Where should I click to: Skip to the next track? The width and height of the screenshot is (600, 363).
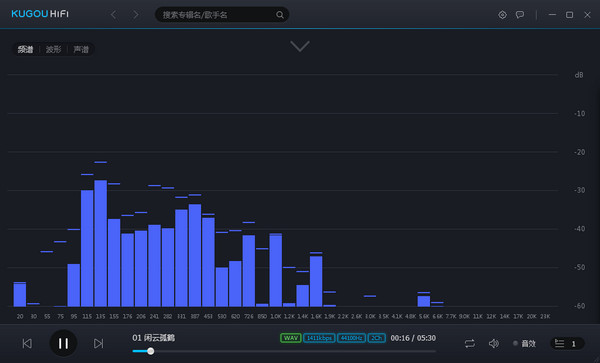pyautogui.click(x=98, y=343)
